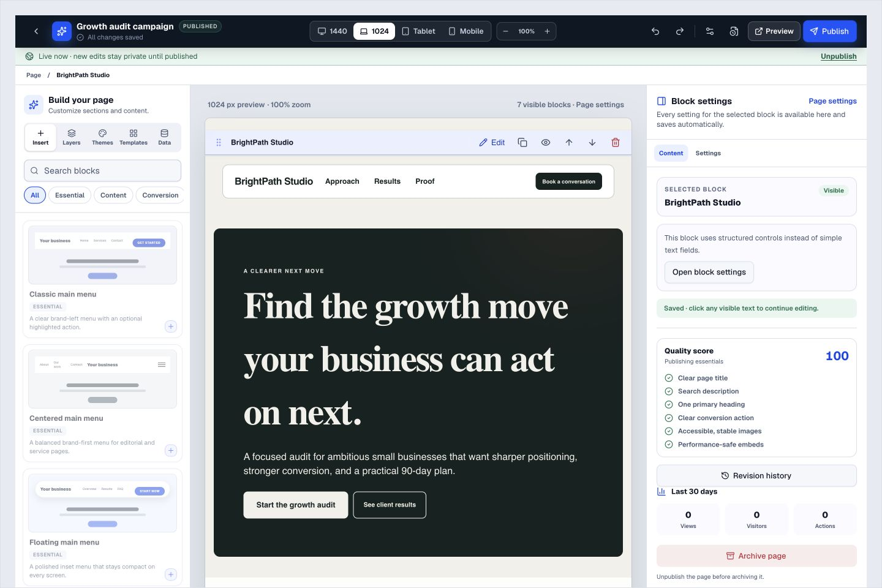Move the BrightPath Studio block up
The height and width of the screenshot is (588, 882).
coord(569,142)
